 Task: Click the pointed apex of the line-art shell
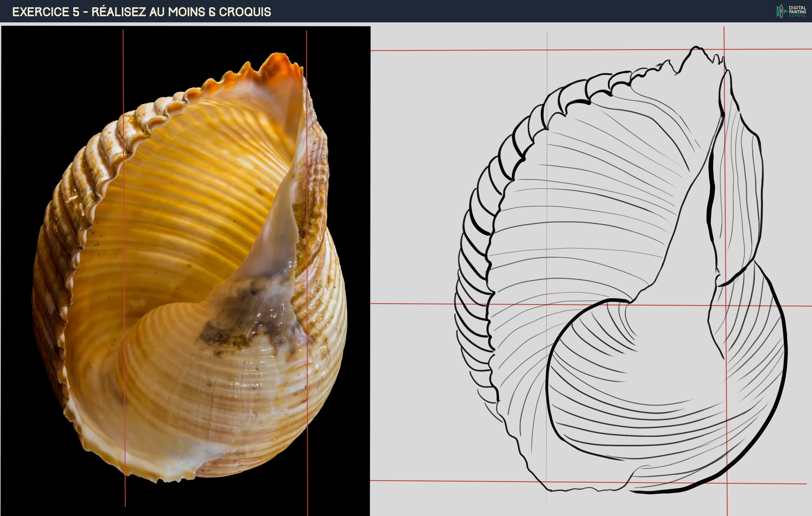[696, 48]
